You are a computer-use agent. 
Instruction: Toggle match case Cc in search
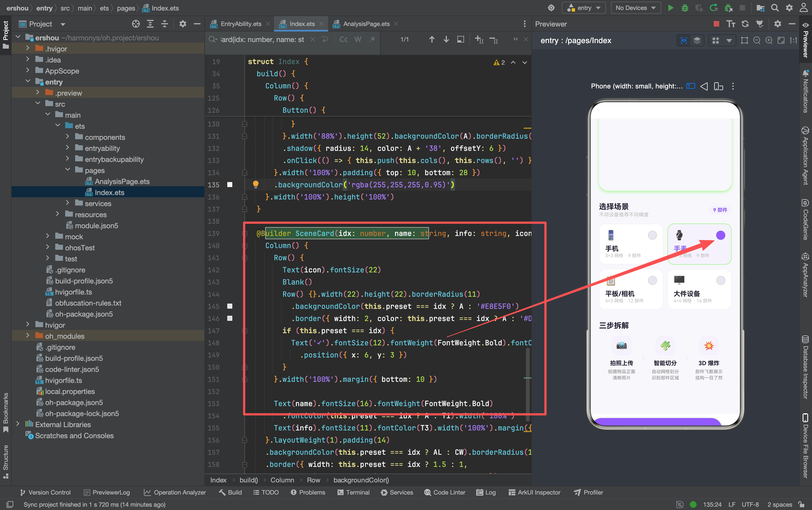(344, 40)
